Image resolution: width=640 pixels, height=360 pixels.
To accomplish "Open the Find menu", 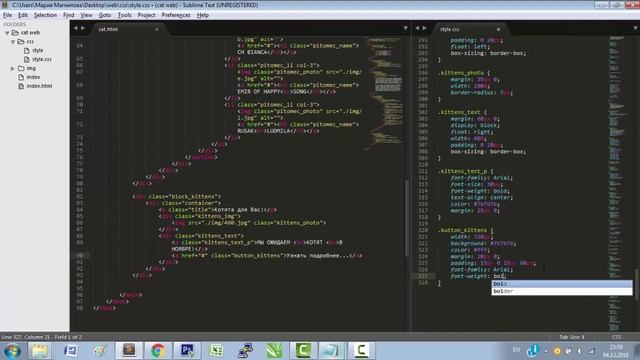I will pyautogui.click(x=69, y=15).
